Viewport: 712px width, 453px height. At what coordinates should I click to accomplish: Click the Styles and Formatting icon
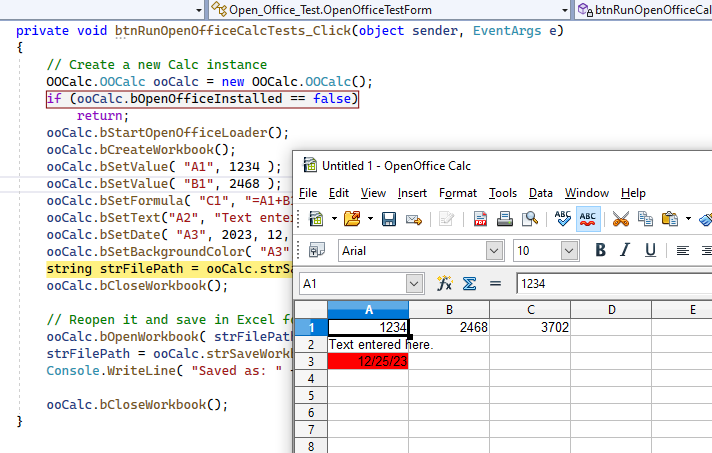316,250
